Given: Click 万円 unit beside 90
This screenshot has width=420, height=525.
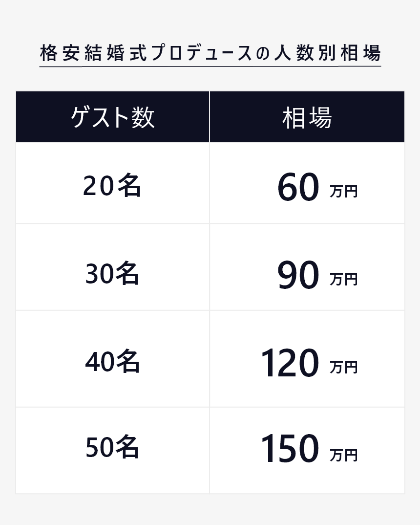Looking at the screenshot, I should click(344, 279).
